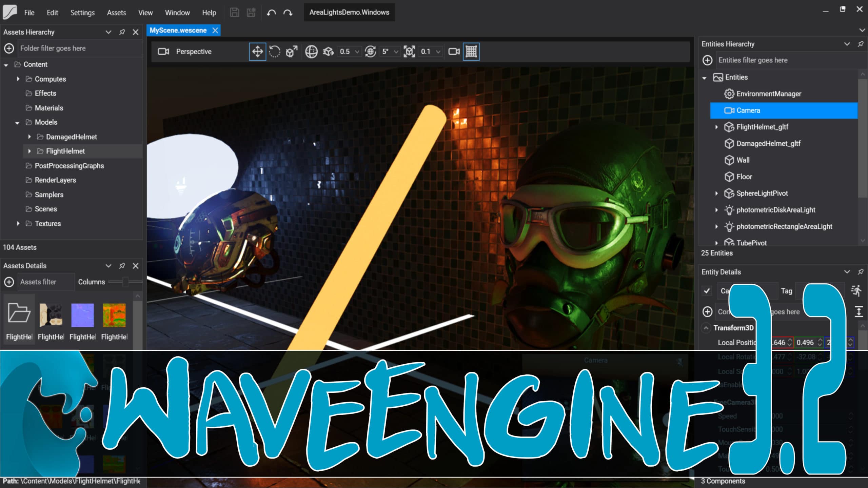Select the Camera entity in Entities Hierarchy
868x488 pixels.
748,110
